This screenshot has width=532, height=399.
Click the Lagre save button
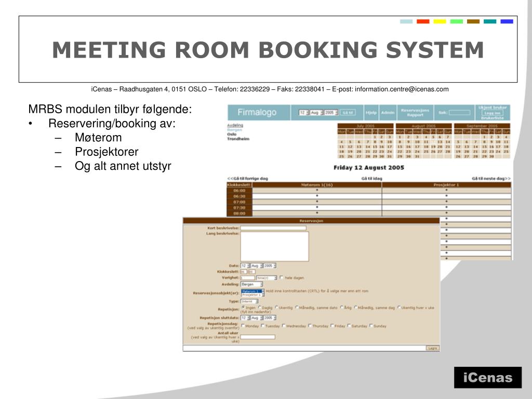coord(432,348)
